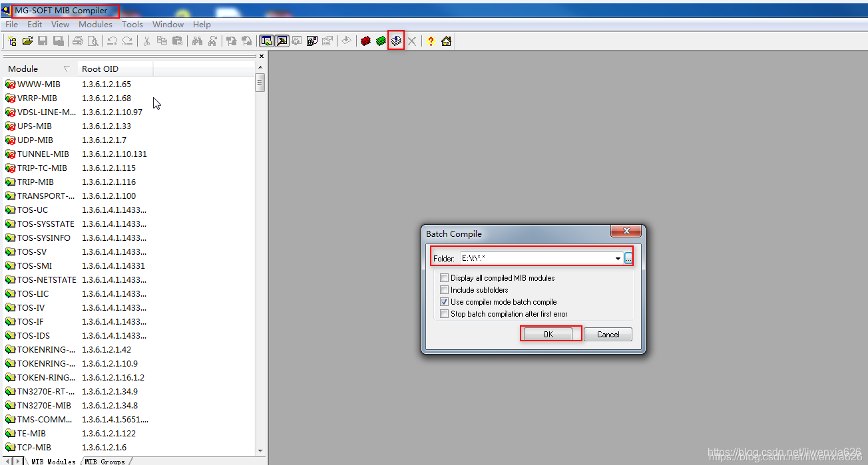Viewport: 868px width, 465px height.
Task: Open the View menu
Action: point(60,25)
